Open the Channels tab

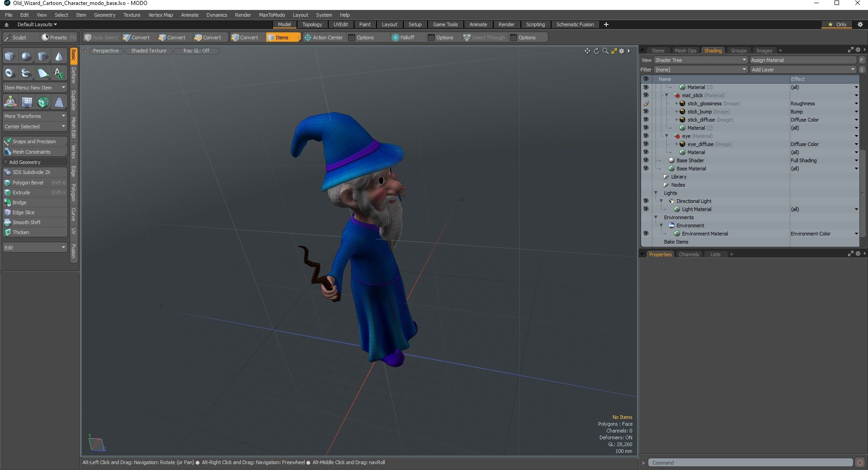(x=689, y=254)
